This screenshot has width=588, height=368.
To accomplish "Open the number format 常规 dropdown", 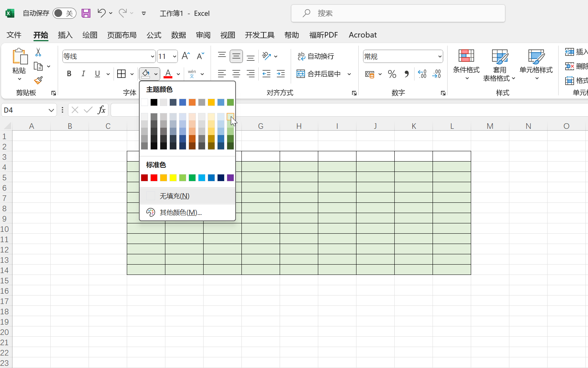I will tap(440, 56).
